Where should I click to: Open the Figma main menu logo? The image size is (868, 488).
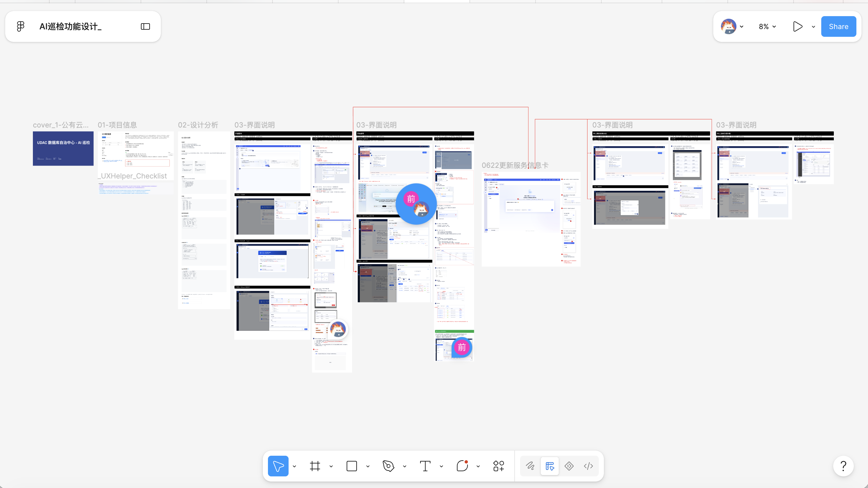[x=21, y=26]
